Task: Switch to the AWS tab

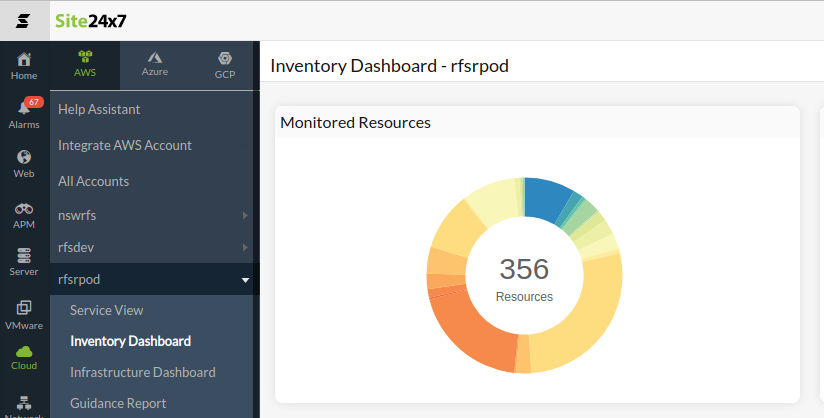Action: (x=85, y=66)
